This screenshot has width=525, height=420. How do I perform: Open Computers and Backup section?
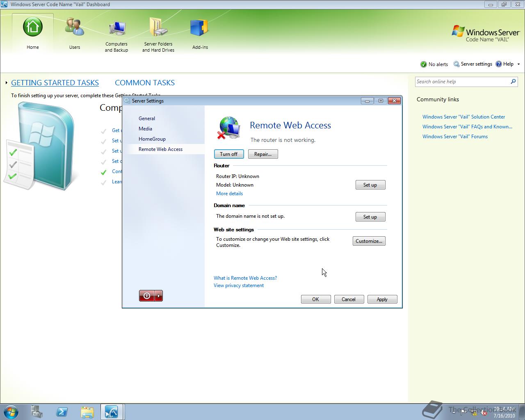point(116,36)
